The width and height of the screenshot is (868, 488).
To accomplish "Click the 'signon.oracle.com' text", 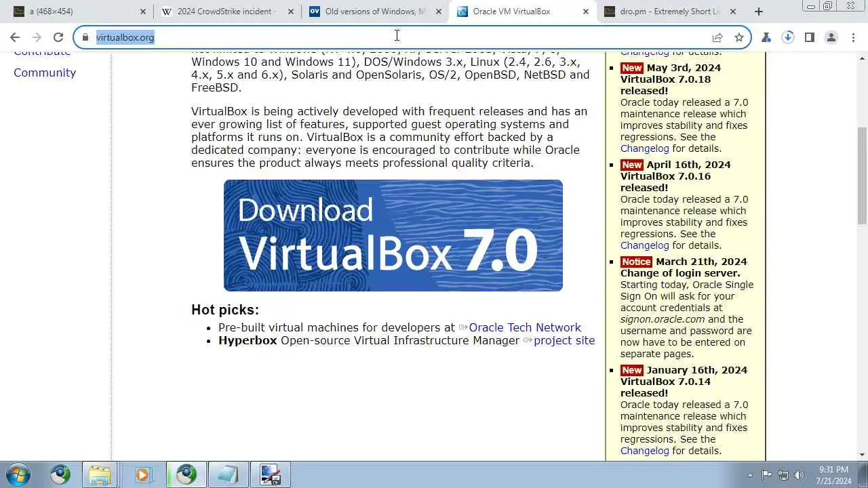I will coord(663,319).
